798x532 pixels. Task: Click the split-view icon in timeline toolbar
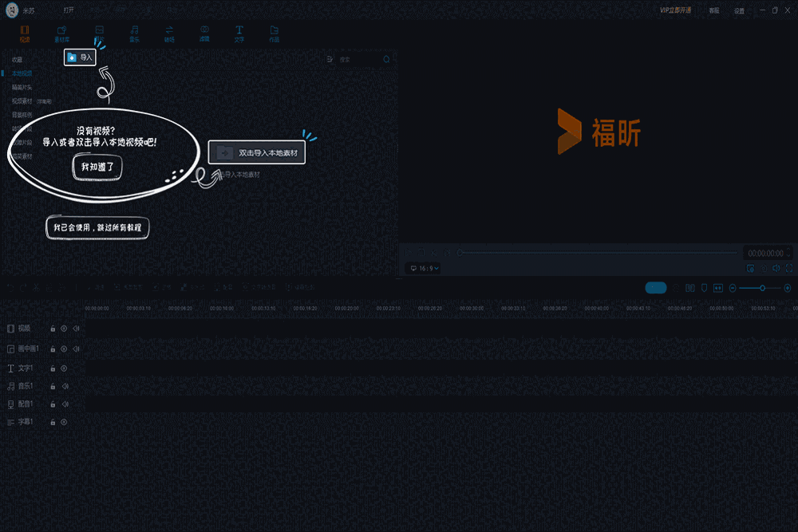coord(690,288)
